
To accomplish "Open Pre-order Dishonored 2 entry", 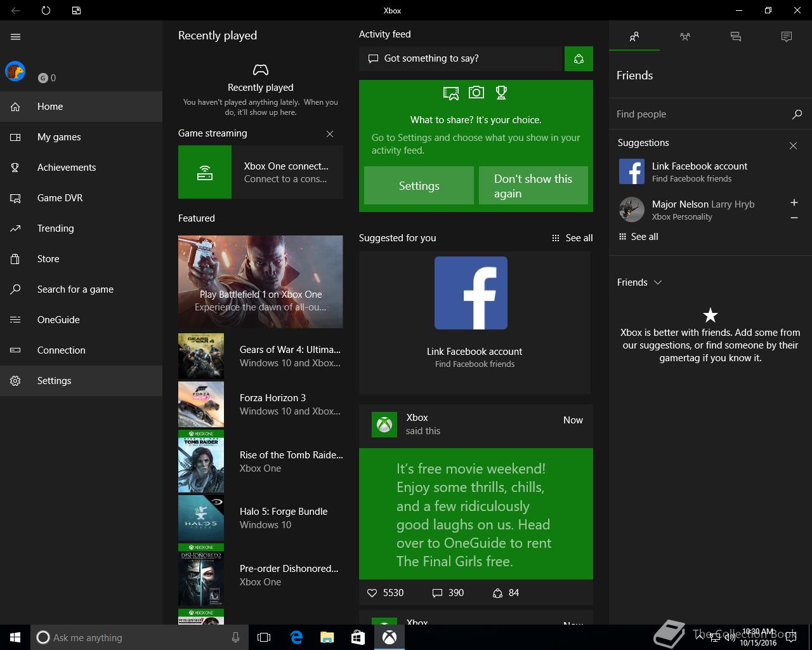I will point(261,575).
